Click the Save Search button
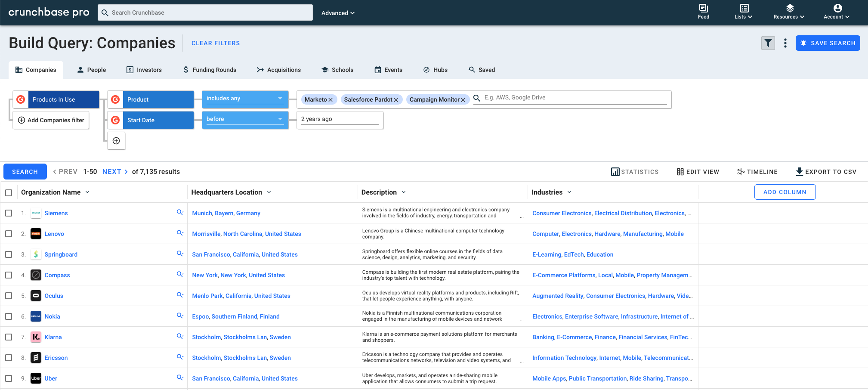868x390 pixels. coord(828,43)
